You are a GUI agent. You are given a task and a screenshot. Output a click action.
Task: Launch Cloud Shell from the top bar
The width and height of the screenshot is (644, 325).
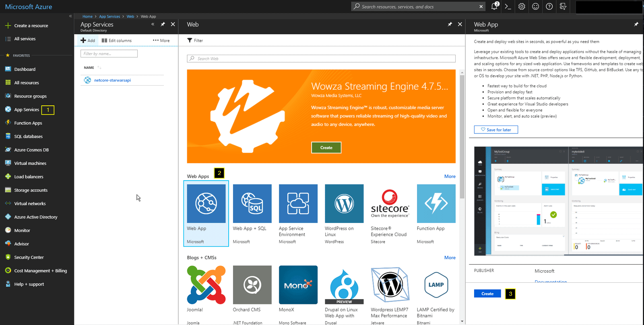click(x=508, y=6)
